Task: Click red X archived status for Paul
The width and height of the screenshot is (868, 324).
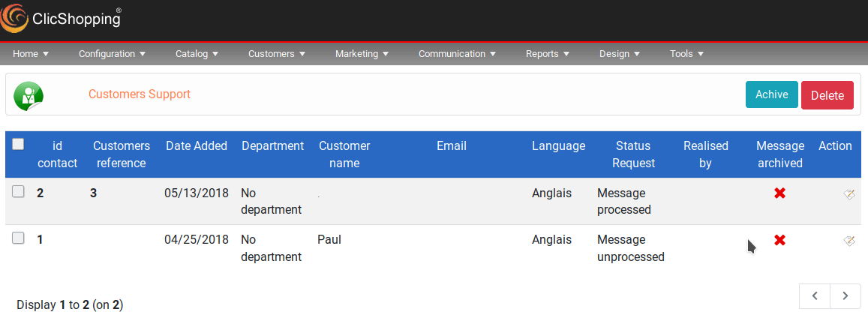Action: 780,240
